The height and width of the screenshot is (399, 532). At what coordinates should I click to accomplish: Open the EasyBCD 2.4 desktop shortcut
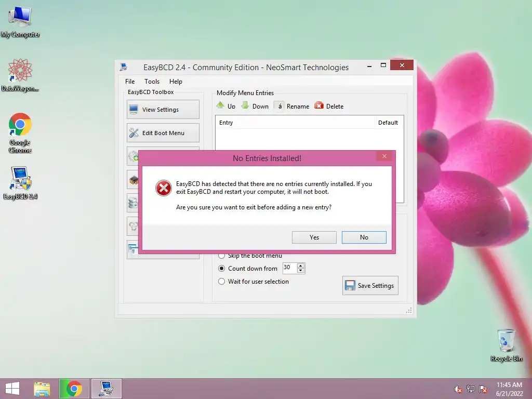click(x=20, y=183)
